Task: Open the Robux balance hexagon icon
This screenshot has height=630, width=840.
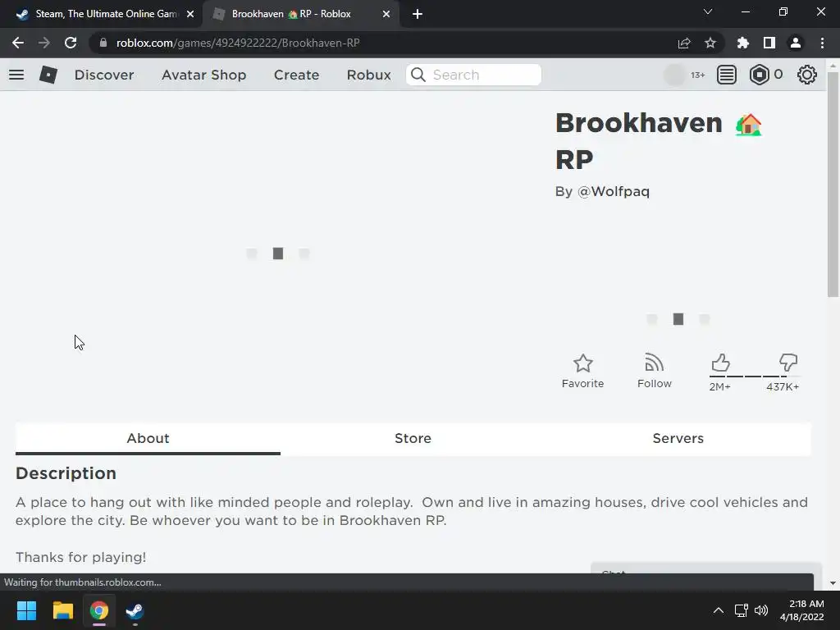Action: coord(759,75)
